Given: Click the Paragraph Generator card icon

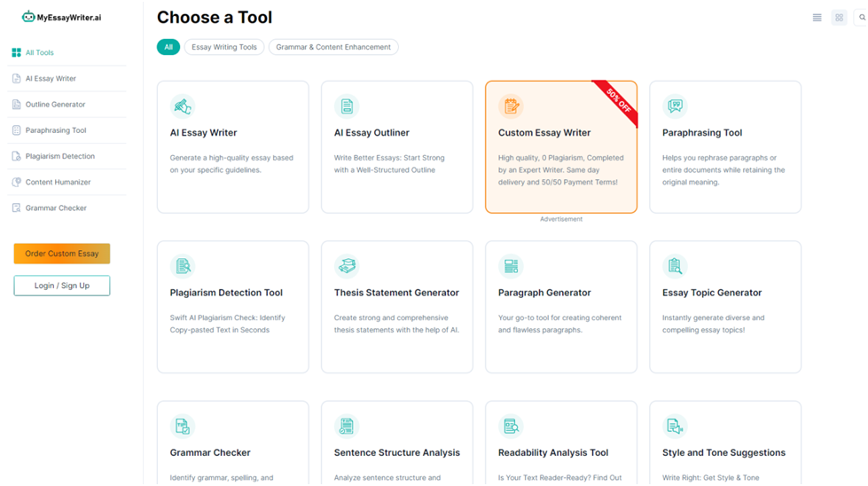Looking at the screenshot, I should [511, 266].
